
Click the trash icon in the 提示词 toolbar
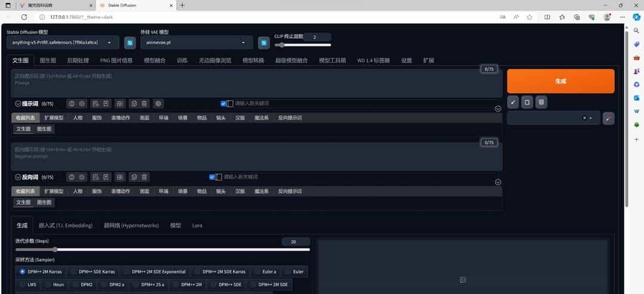pos(144,104)
